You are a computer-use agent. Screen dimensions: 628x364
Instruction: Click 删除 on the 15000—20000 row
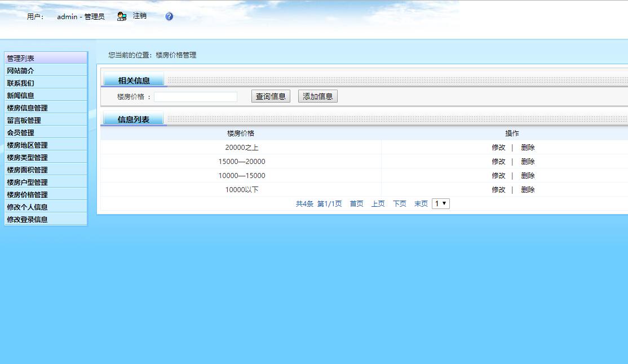point(527,161)
